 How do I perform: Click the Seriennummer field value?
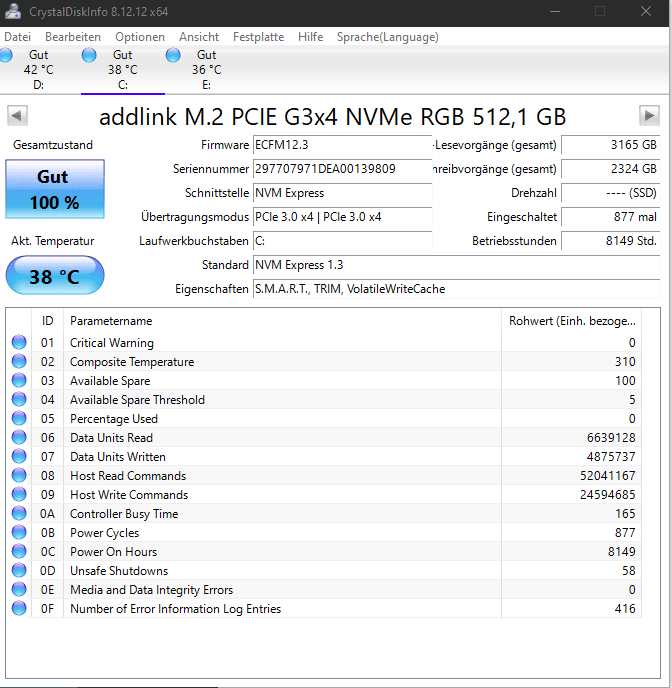[343, 169]
